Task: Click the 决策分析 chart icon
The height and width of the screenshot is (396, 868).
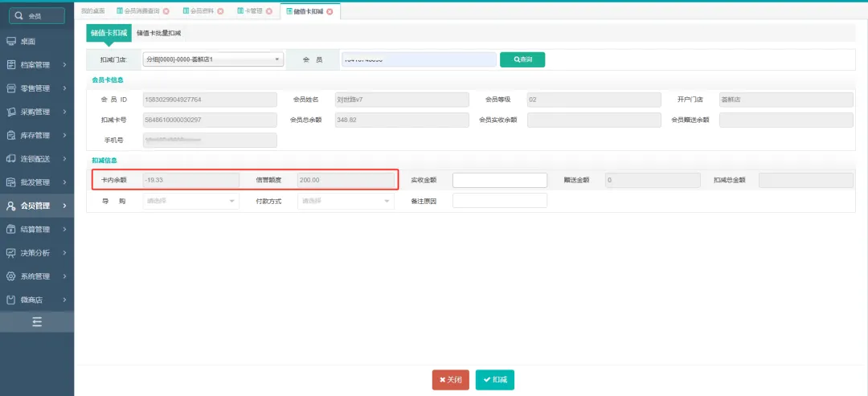Action: pyautogui.click(x=11, y=253)
